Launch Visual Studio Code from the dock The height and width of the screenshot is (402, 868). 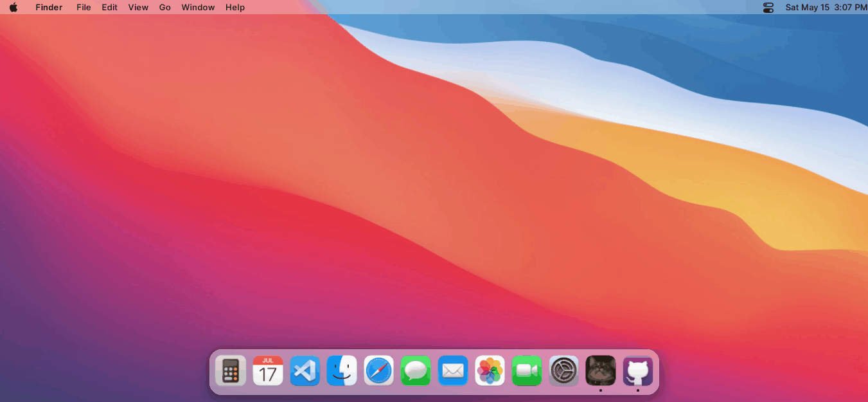coord(305,371)
